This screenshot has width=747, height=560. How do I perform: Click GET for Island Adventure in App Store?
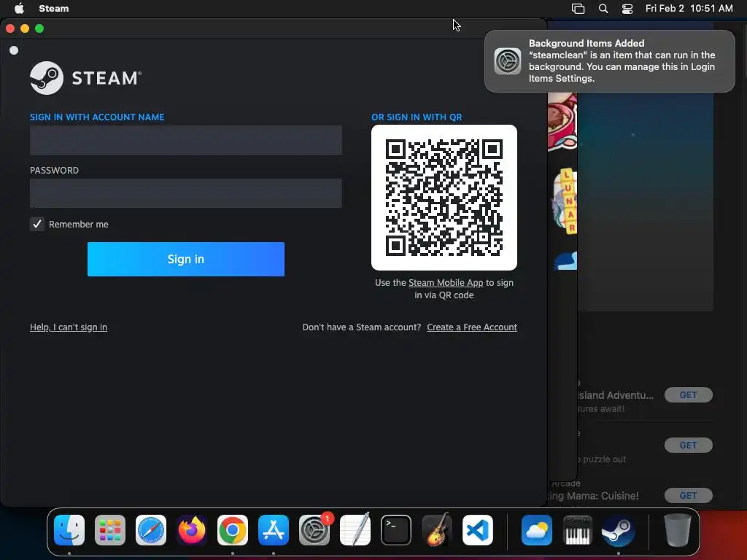pyautogui.click(x=689, y=394)
